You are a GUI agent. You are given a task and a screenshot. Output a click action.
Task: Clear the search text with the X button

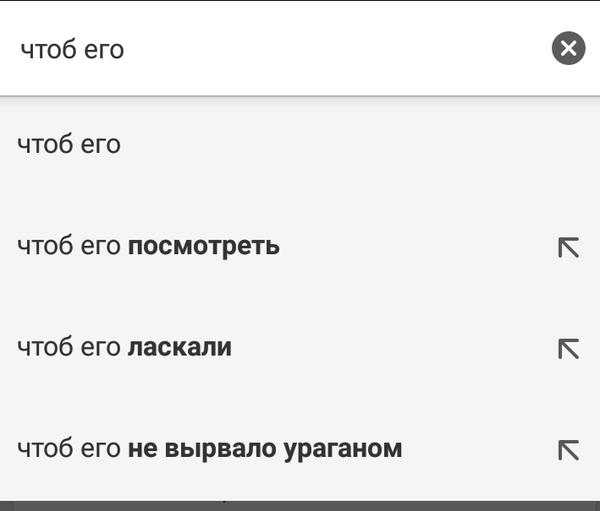568,48
